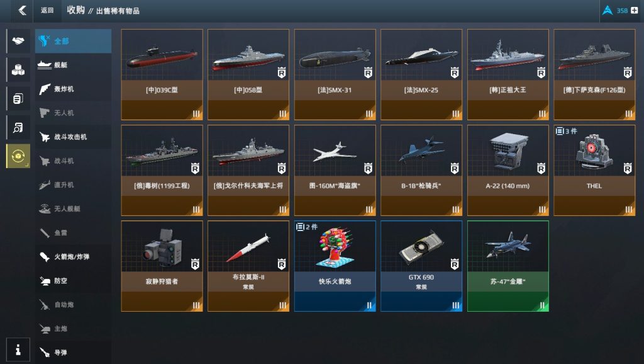Select the 苏-47 金雕 fighter card
Viewport: 644px width, 364px height.
508,266
